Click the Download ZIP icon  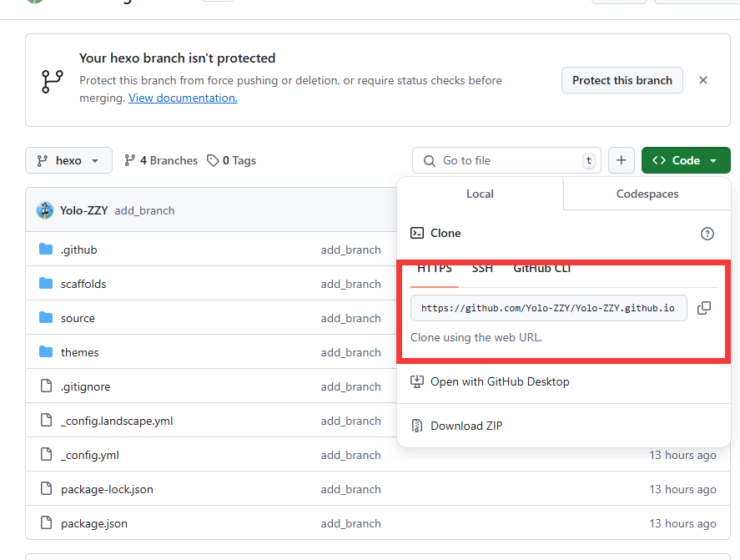pyautogui.click(x=417, y=426)
